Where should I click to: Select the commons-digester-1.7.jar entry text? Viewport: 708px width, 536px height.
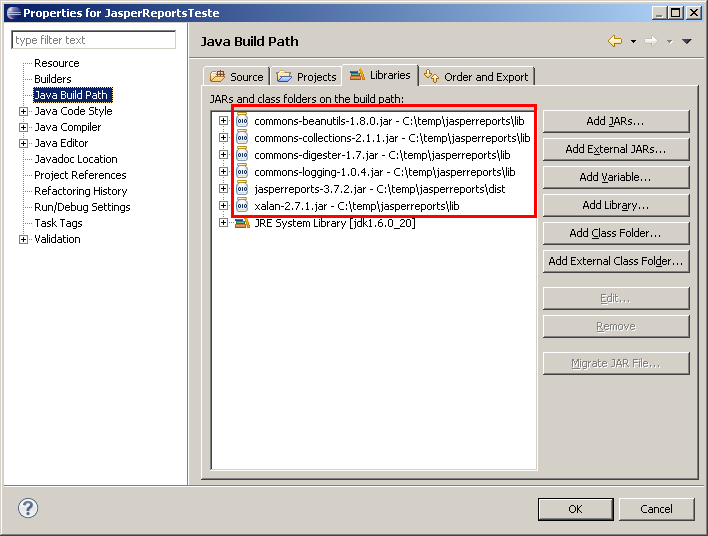pos(382,155)
